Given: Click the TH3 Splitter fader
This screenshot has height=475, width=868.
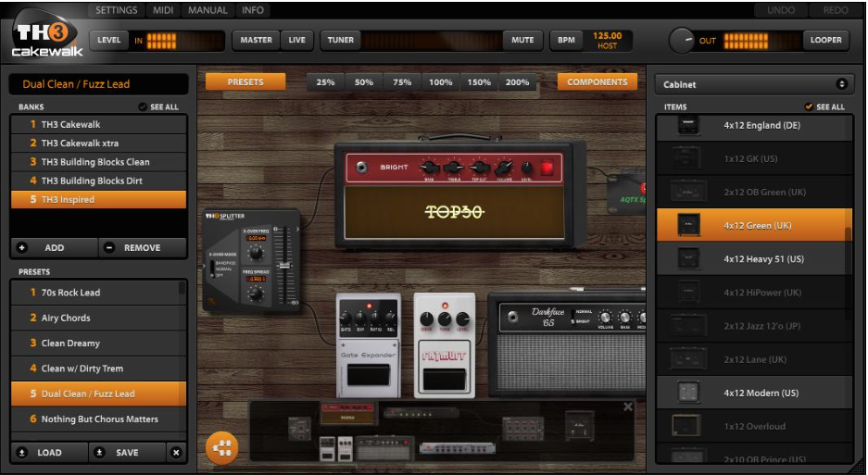Looking at the screenshot, I should click(284, 265).
